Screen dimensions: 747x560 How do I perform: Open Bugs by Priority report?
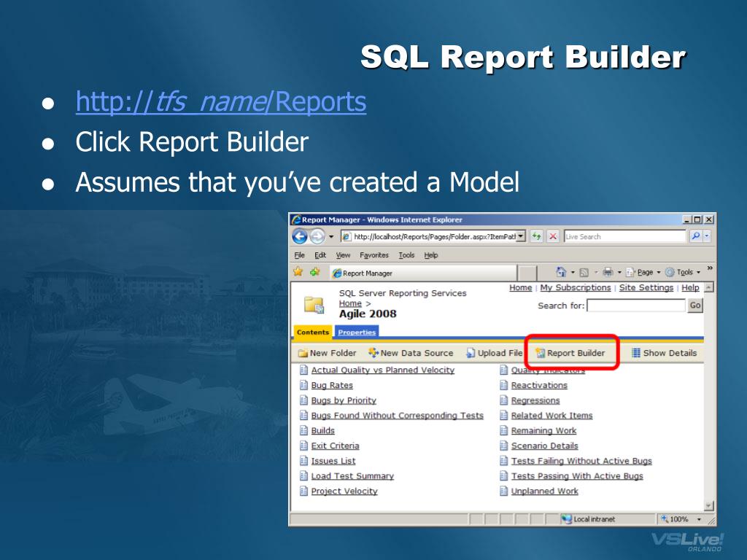pos(344,400)
